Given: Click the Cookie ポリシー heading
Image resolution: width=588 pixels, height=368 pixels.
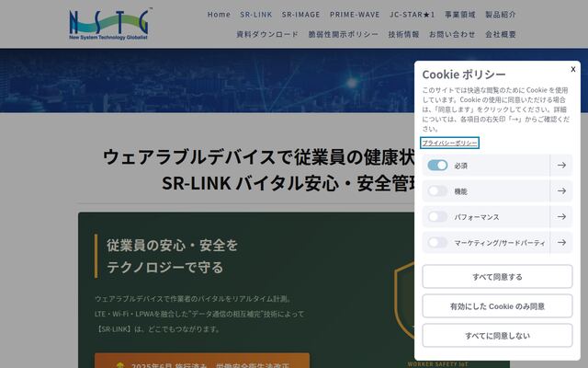Looking at the screenshot, I should pyautogui.click(x=464, y=75).
